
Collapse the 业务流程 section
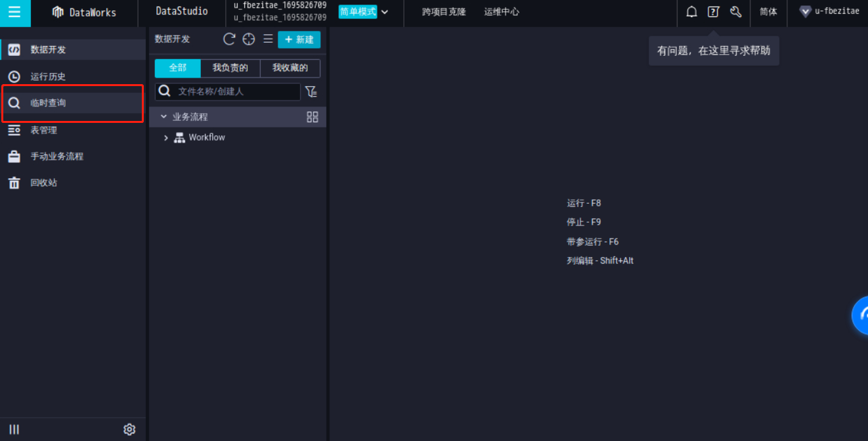pos(163,116)
